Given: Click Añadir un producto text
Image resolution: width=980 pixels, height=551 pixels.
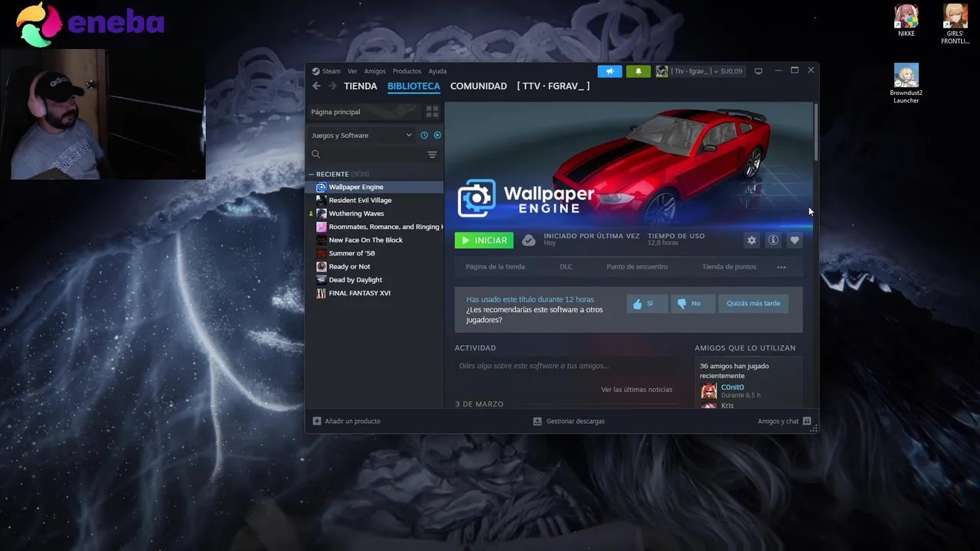Looking at the screenshot, I should point(352,421).
